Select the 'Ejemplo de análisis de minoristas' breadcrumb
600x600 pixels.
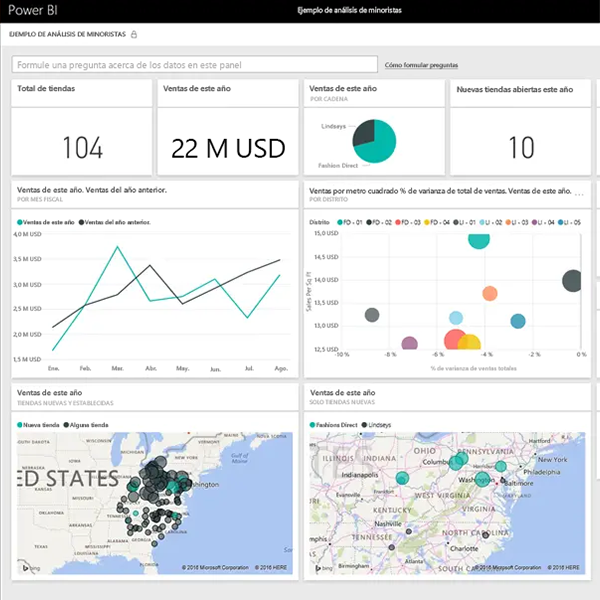point(68,34)
